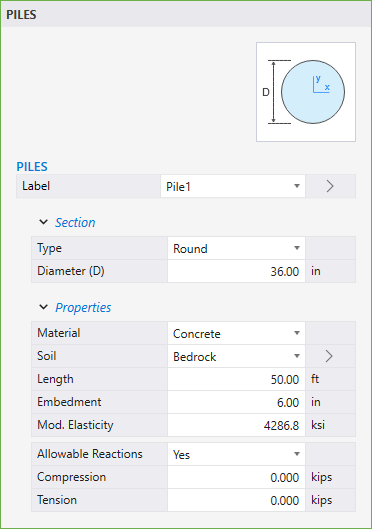The image size is (372, 529).
Task: Click the Embedment label
Action: click(69, 402)
